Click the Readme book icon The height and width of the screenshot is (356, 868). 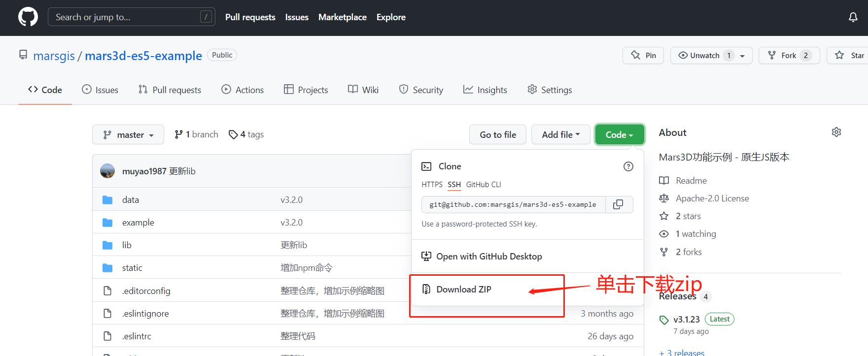coord(664,181)
